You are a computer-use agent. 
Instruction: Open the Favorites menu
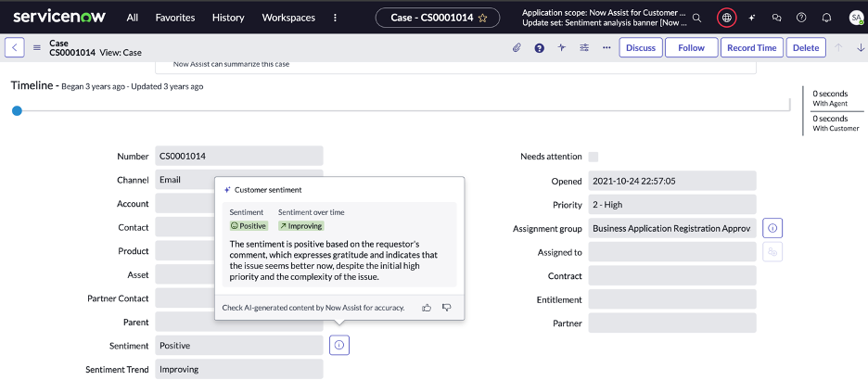175,18
